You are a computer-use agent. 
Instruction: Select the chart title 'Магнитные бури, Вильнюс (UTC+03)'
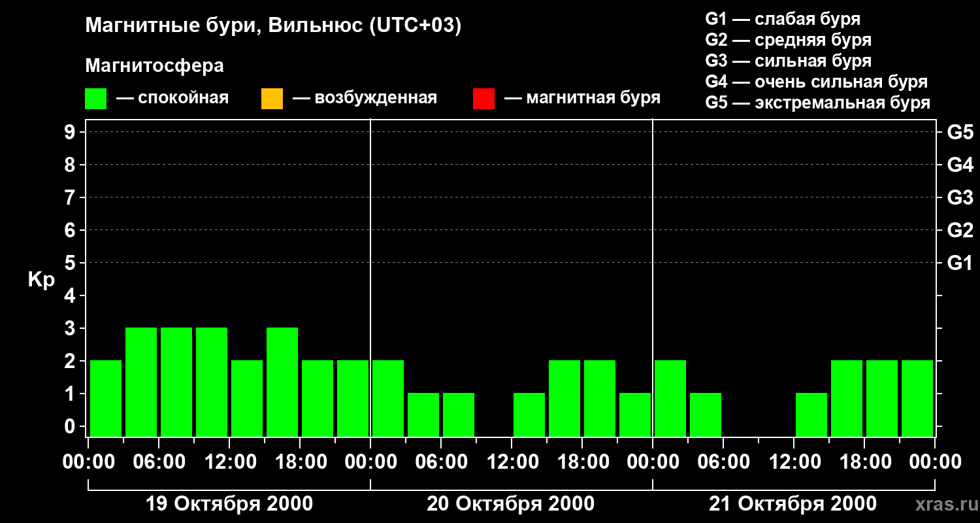tap(273, 27)
